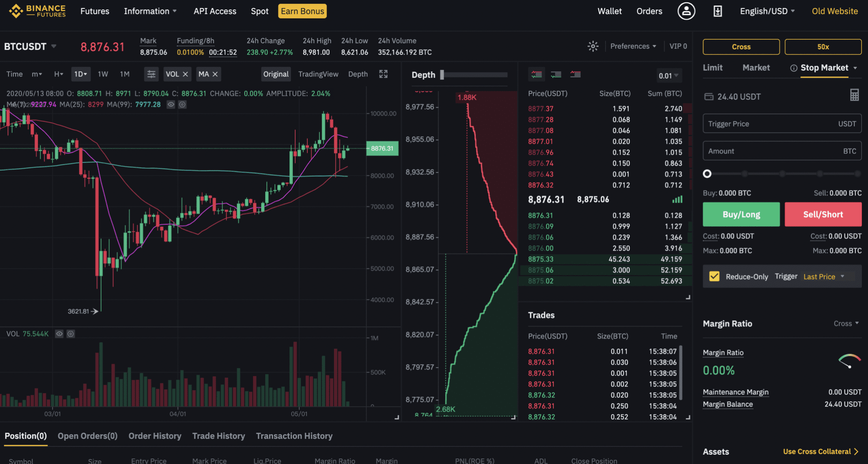Image resolution: width=868 pixels, height=464 pixels.
Task: Click the Earn Bonus button
Action: click(x=302, y=11)
